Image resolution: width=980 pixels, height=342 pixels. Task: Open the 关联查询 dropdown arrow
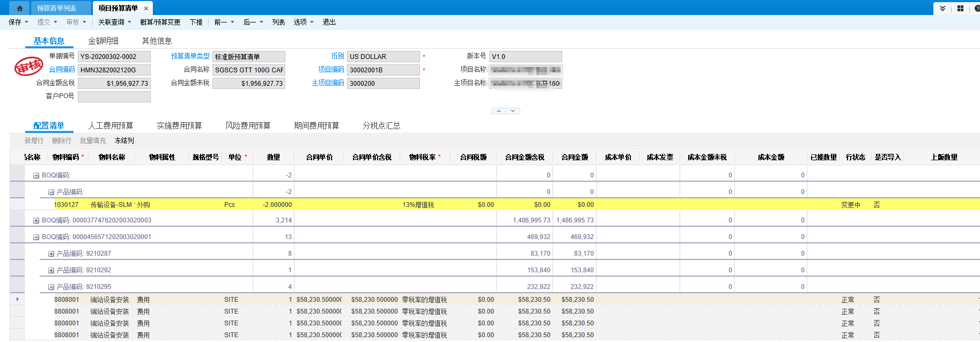point(129,22)
